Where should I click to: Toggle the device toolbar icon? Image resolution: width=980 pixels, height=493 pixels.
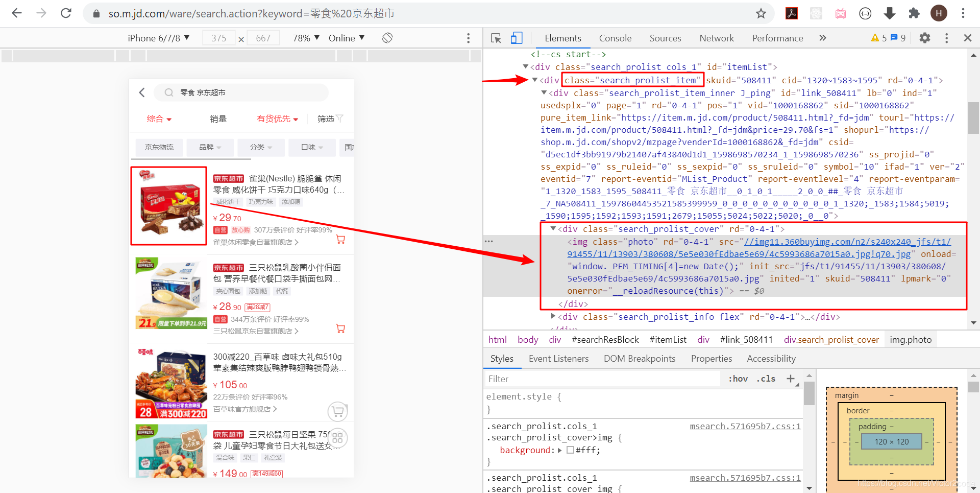517,38
